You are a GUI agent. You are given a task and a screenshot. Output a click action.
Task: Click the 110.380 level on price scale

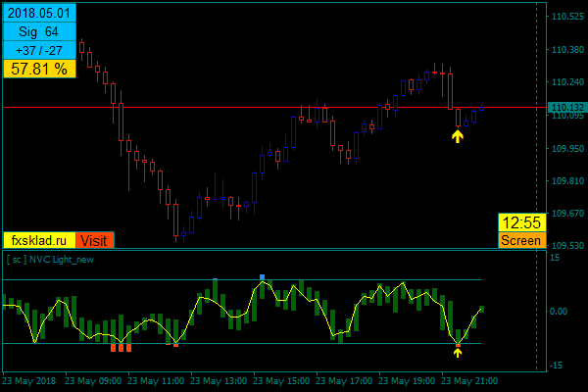[568, 50]
